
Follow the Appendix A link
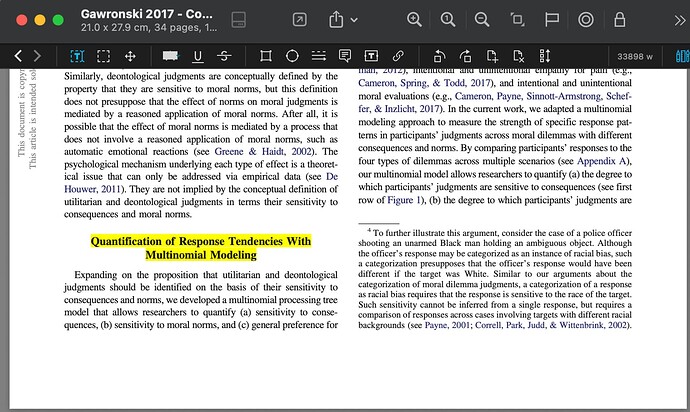point(601,161)
